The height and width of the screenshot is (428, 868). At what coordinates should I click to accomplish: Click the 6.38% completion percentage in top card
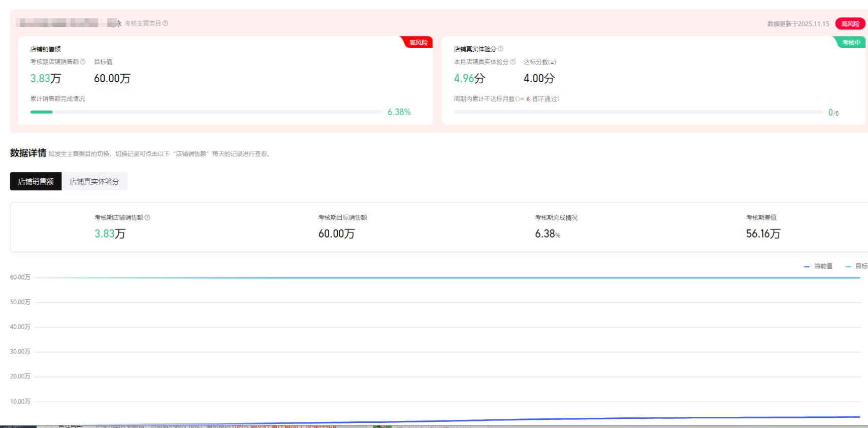(x=399, y=112)
